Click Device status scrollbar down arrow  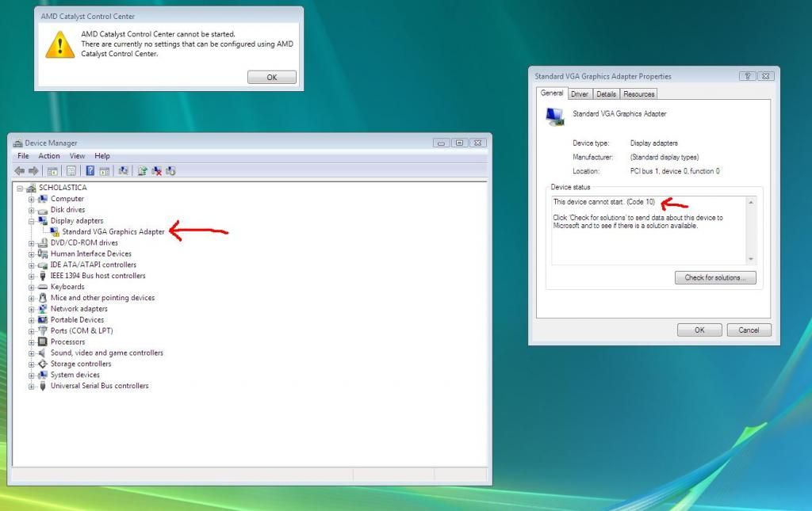751,259
